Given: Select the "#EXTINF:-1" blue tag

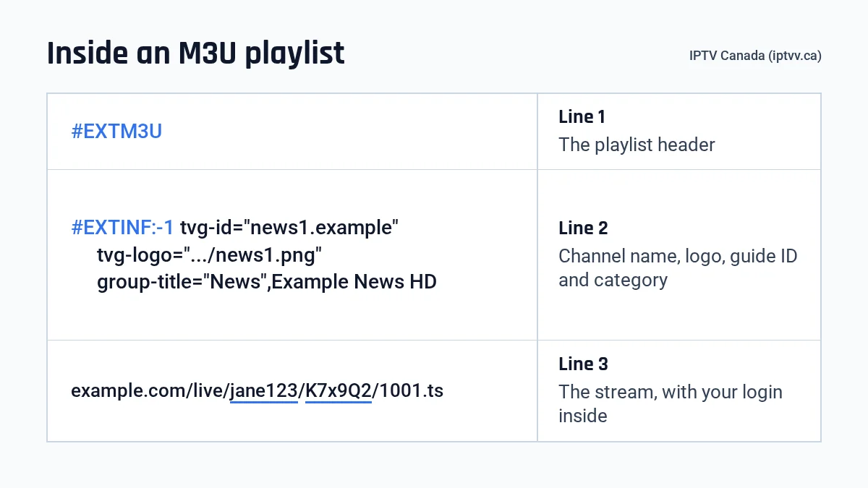Looking at the screenshot, I should click(x=122, y=228).
